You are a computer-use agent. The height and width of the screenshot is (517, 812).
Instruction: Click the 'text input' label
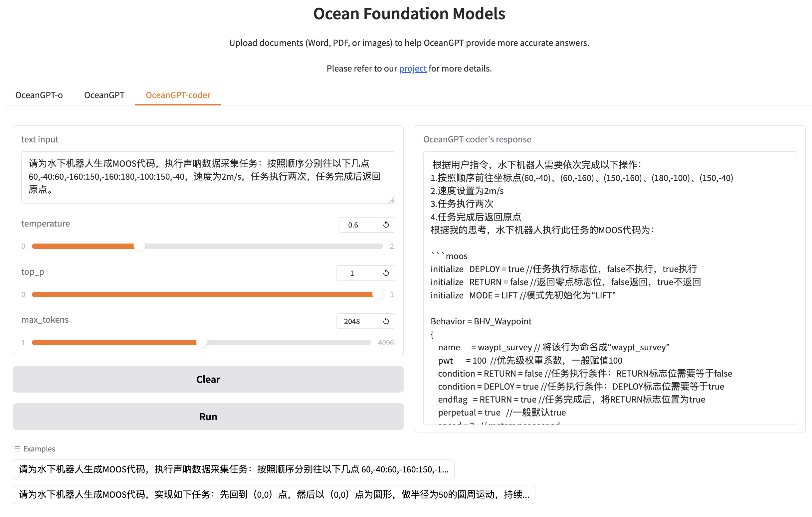pos(40,139)
